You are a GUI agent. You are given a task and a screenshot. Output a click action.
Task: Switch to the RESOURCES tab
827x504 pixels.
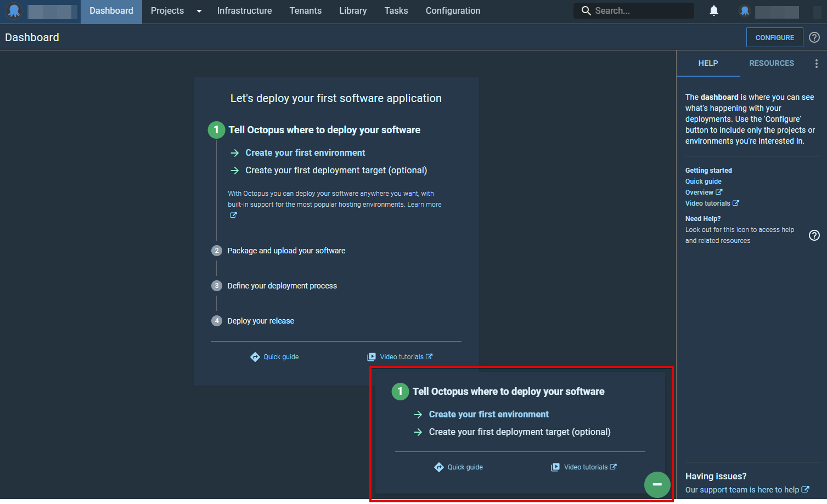tap(772, 64)
